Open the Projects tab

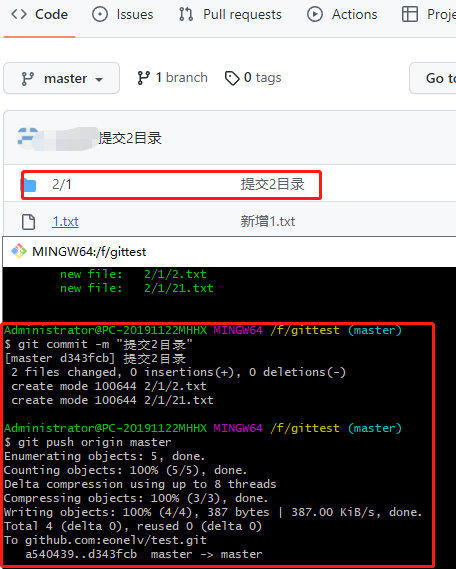429,15
